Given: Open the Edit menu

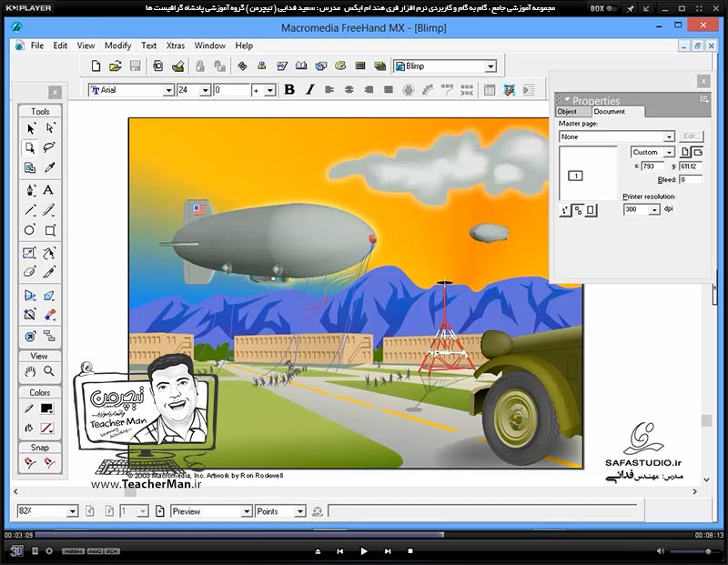Looking at the screenshot, I should [x=60, y=45].
